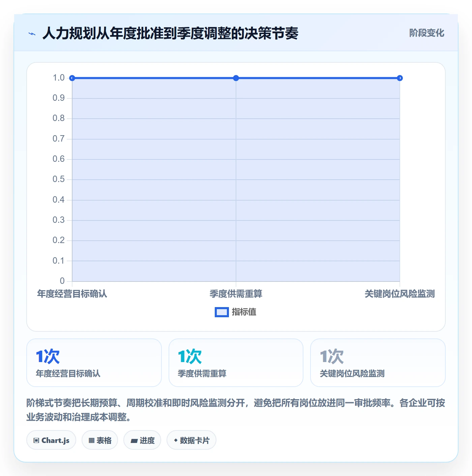Click the title 人力规划从年度批准到季度调整的决策节奏
This screenshot has height=476, width=472.
tap(171, 33)
